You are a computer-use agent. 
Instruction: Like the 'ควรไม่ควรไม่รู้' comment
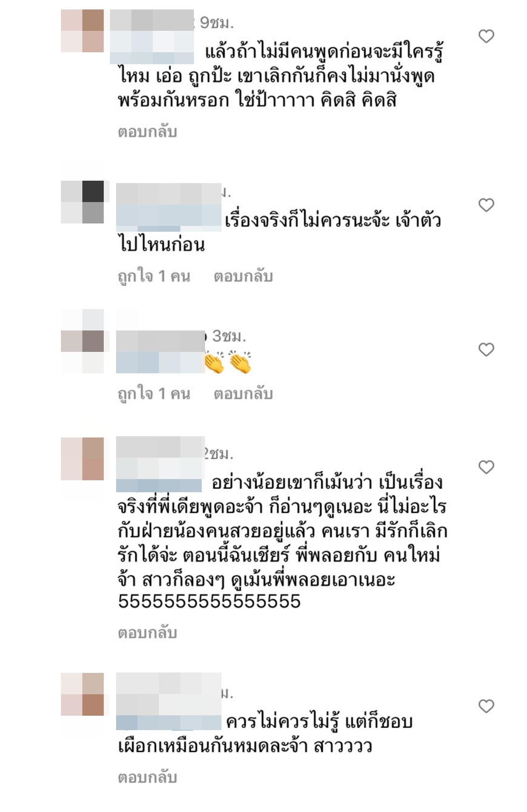[486, 706]
